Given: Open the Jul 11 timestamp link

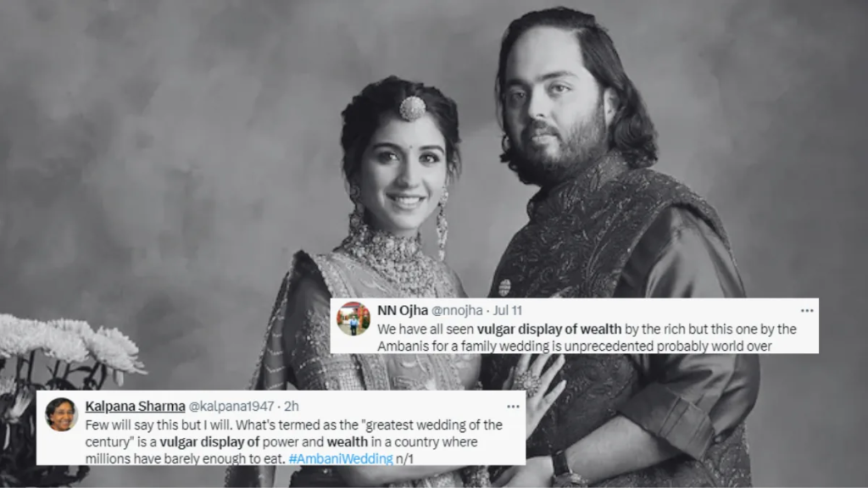Looking at the screenshot, I should [x=508, y=310].
